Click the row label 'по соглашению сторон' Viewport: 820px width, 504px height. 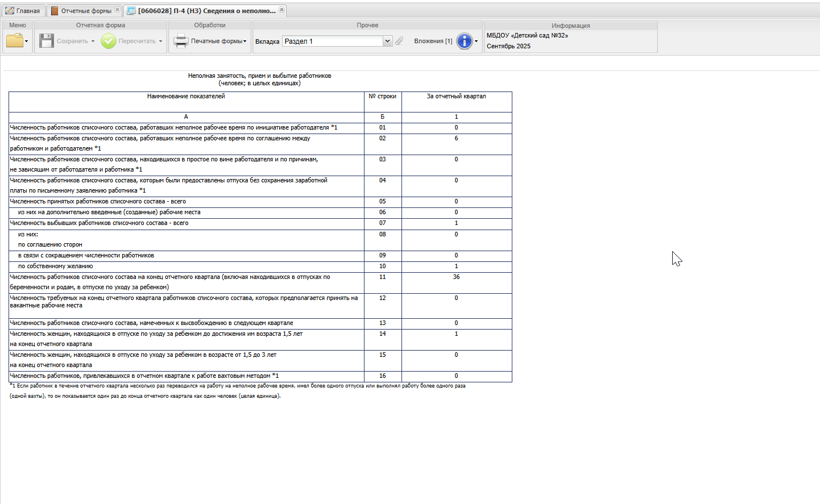pyautogui.click(x=50, y=244)
